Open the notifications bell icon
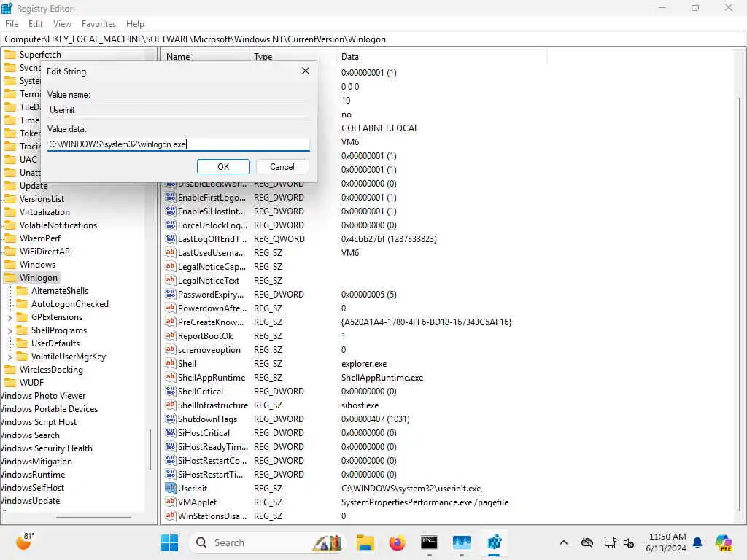Image resolution: width=747 pixels, height=560 pixels. coord(697,542)
